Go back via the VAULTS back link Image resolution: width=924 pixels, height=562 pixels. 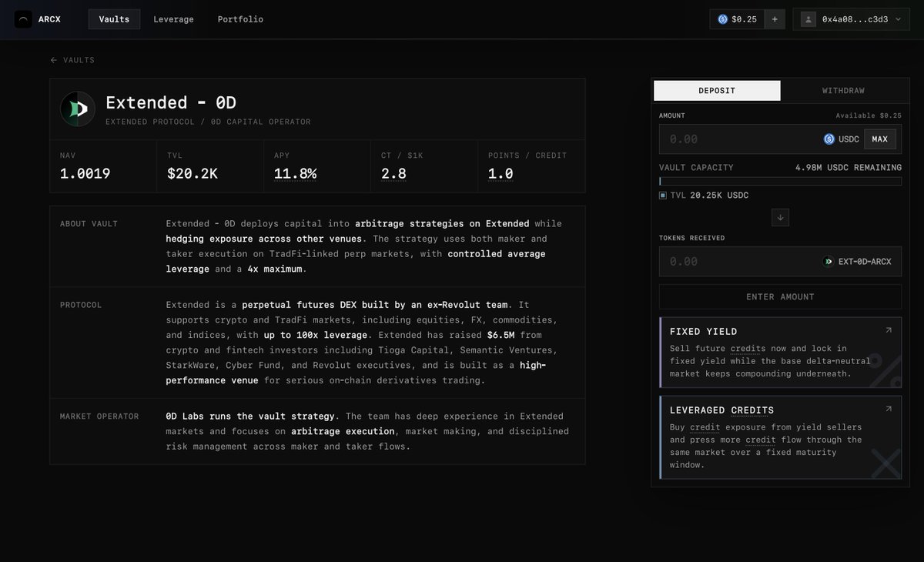[72, 60]
